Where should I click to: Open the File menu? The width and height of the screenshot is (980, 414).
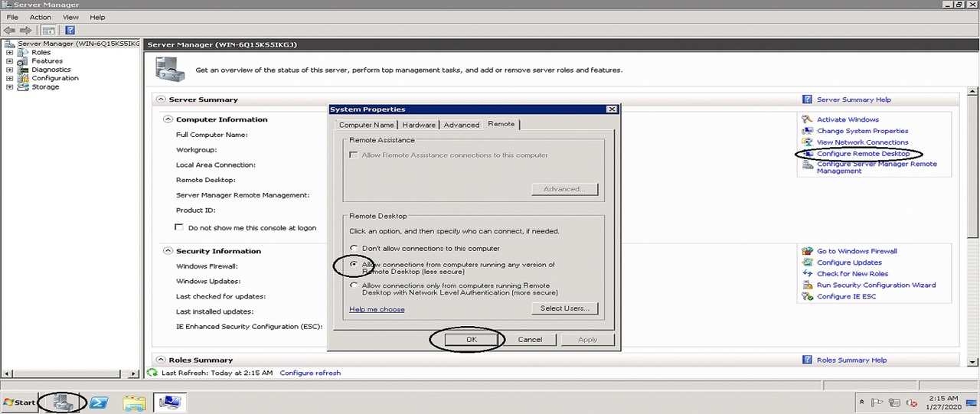[12, 17]
